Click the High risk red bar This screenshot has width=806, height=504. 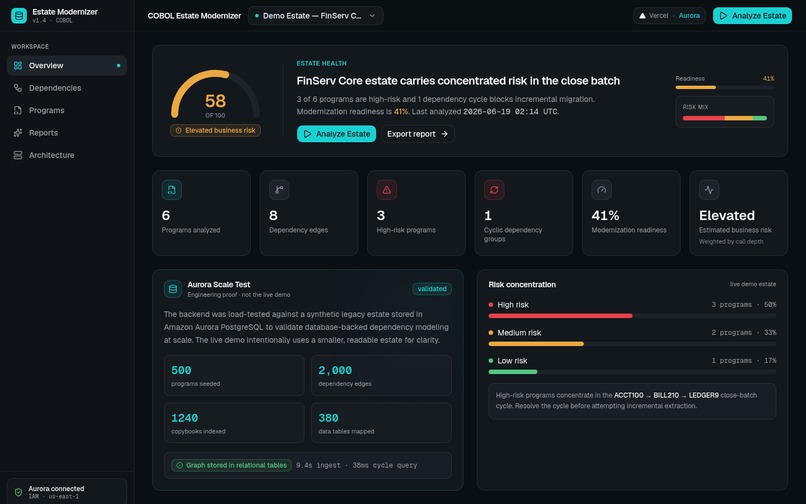coord(560,316)
